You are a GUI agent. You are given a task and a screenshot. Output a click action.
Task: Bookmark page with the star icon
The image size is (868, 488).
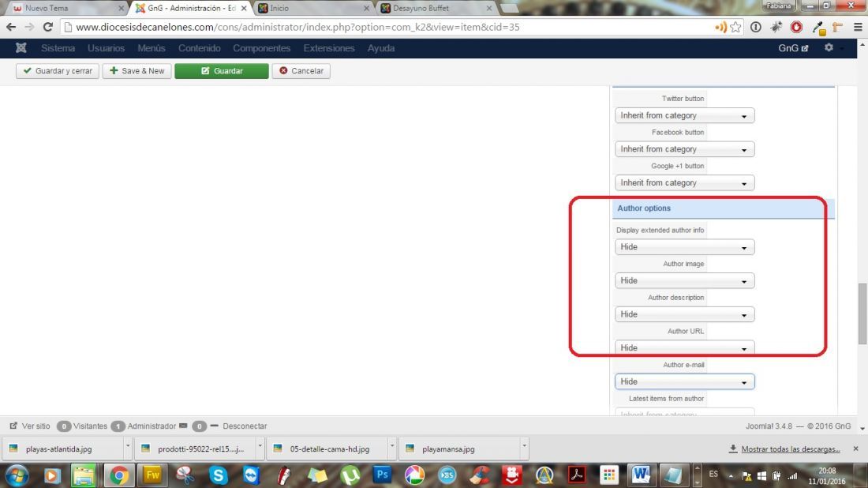[x=735, y=27]
